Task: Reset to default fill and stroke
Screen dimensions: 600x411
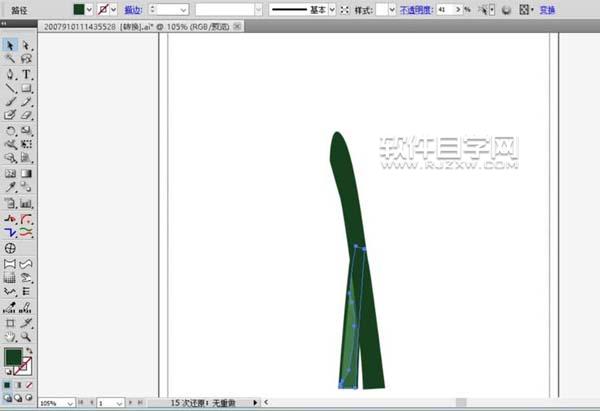Action: coord(7,372)
